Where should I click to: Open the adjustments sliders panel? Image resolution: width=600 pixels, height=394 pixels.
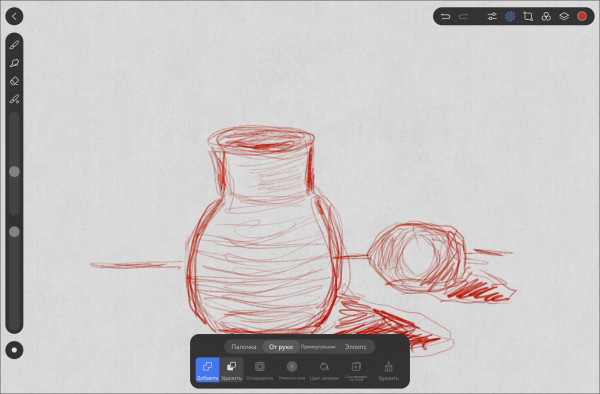pos(492,16)
